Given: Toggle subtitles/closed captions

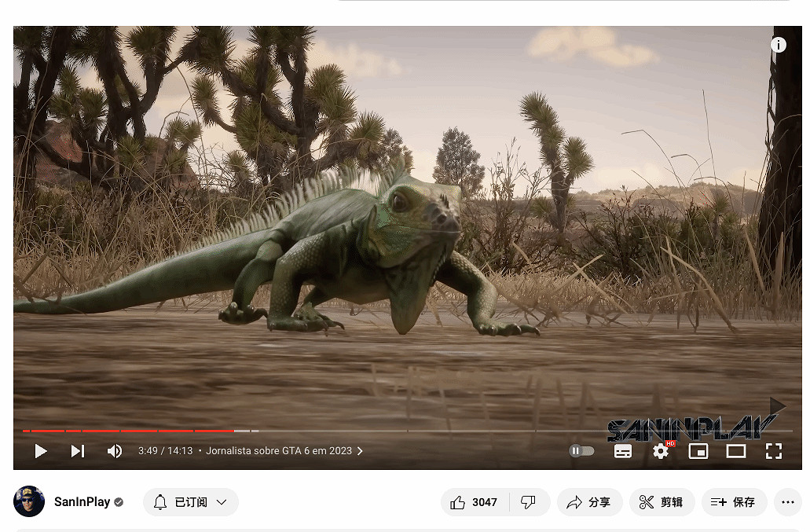Looking at the screenshot, I should [x=623, y=451].
